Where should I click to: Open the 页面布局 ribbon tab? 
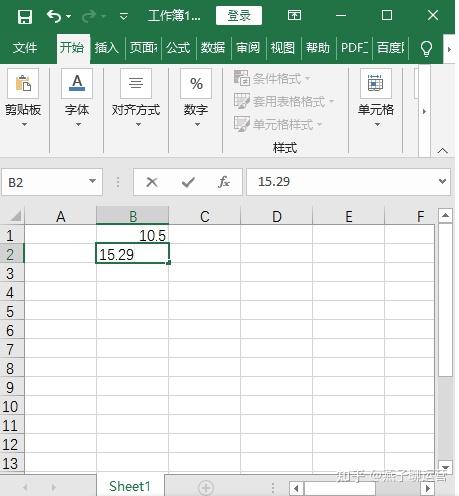point(143,48)
